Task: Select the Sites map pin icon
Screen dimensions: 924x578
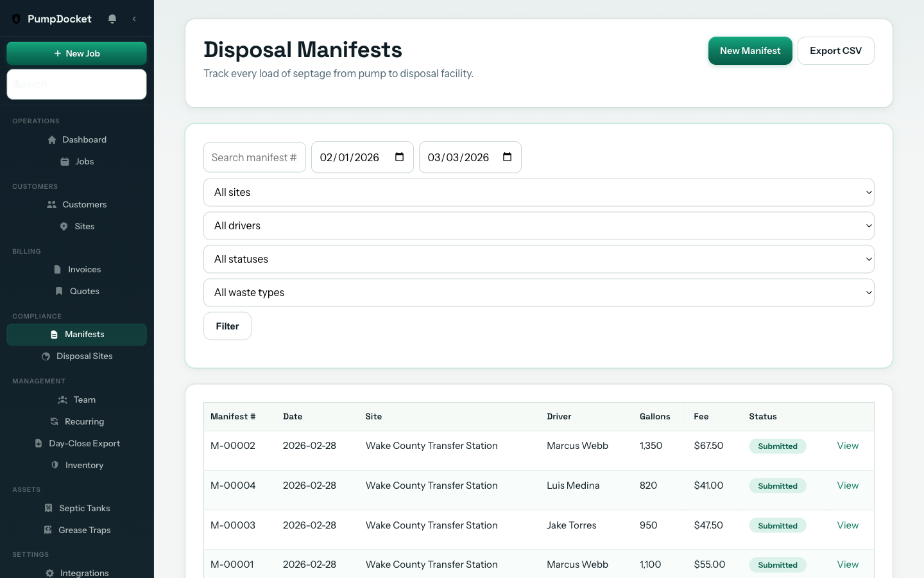Action: click(x=64, y=226)
